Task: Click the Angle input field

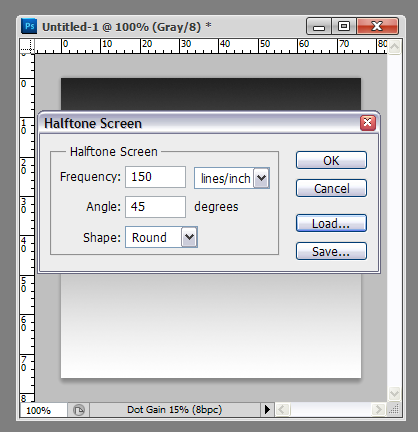Action: 155,207
